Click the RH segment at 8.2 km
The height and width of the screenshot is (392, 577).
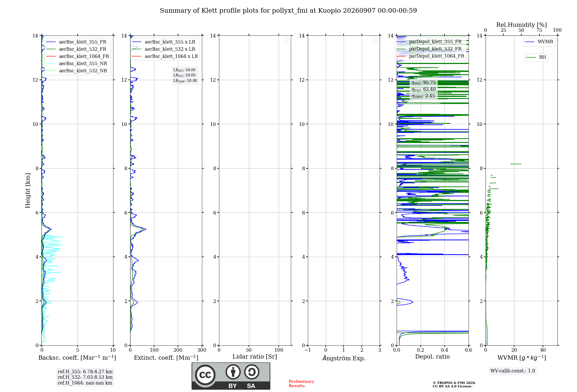(516, 164)
